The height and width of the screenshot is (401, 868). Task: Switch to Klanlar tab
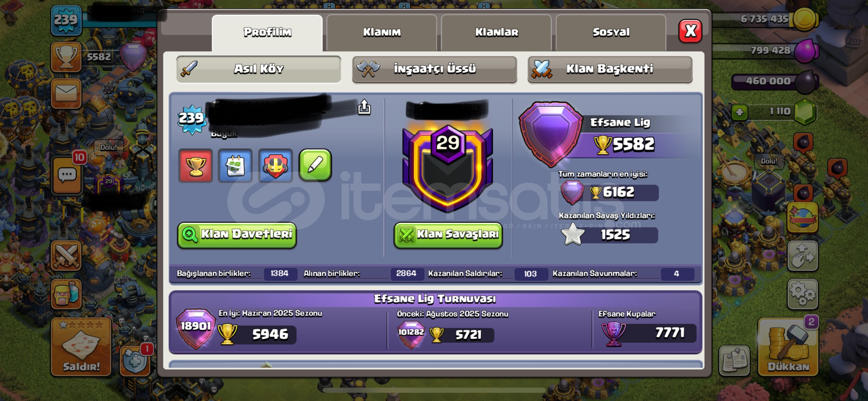(x=496, y=32)
